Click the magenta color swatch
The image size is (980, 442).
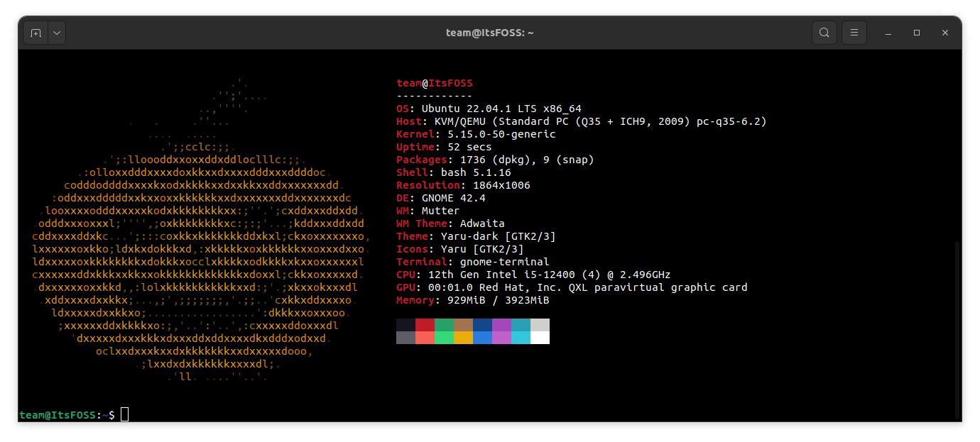pos(502,331)
